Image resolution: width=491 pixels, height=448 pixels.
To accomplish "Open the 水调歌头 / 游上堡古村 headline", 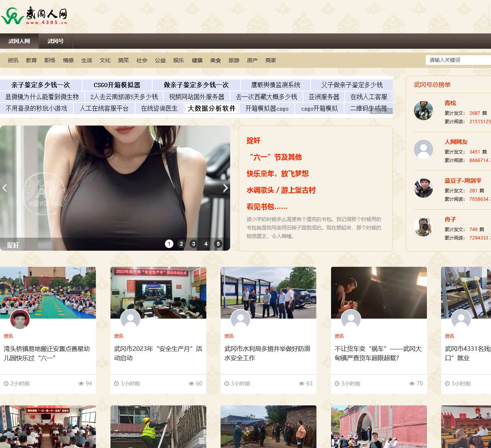I will (x=281, y=190).
